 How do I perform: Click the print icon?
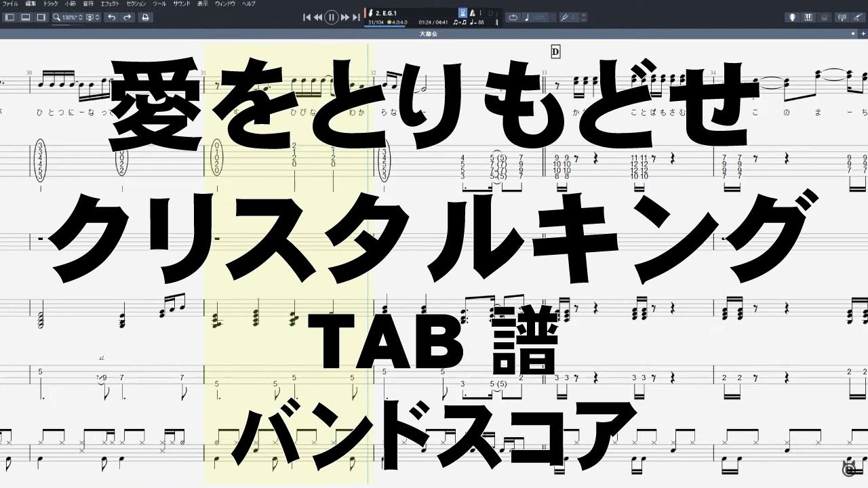145,18
